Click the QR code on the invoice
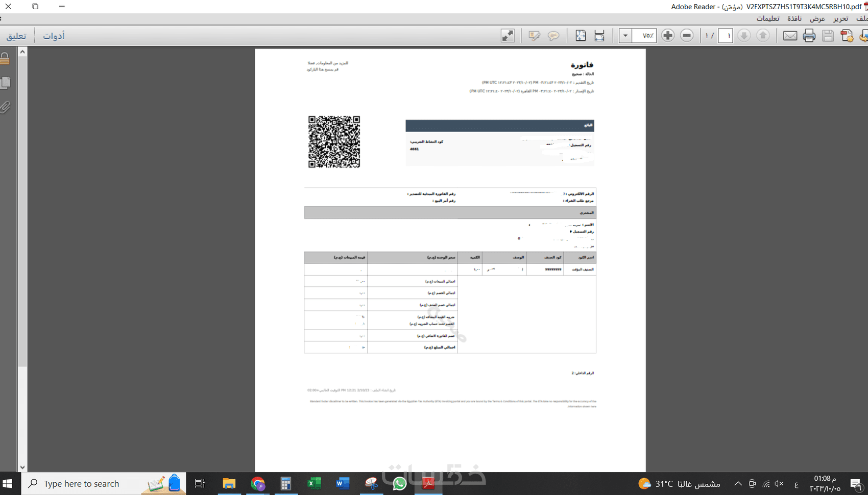 click(x=334, y=142)
